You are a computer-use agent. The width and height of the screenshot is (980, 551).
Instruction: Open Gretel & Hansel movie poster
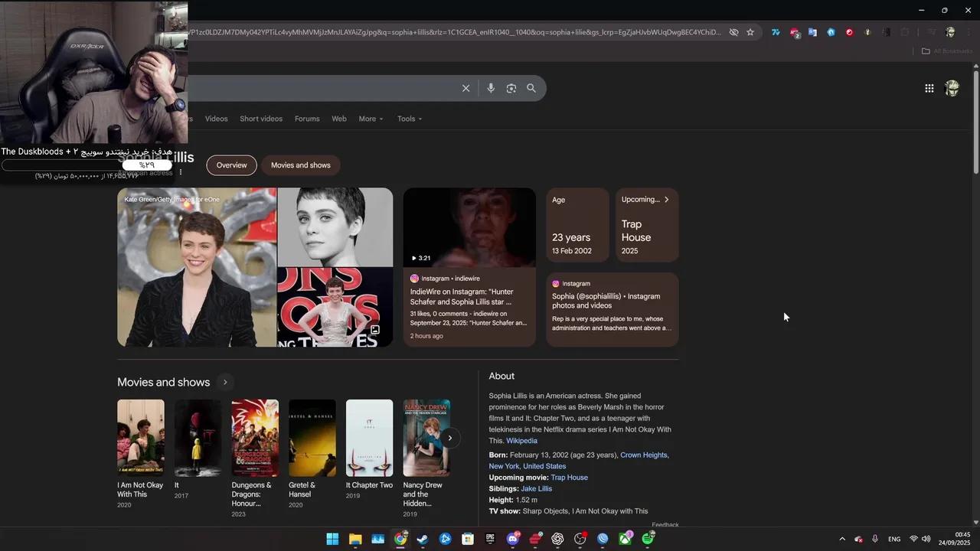[x=312, y=437]
